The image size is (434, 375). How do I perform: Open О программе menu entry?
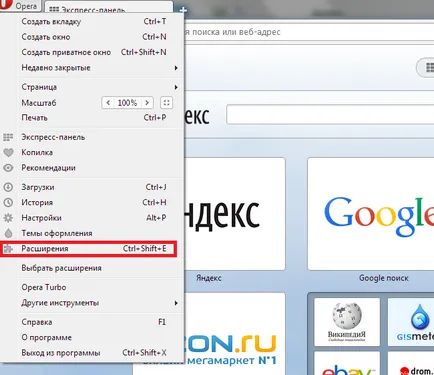92,337
